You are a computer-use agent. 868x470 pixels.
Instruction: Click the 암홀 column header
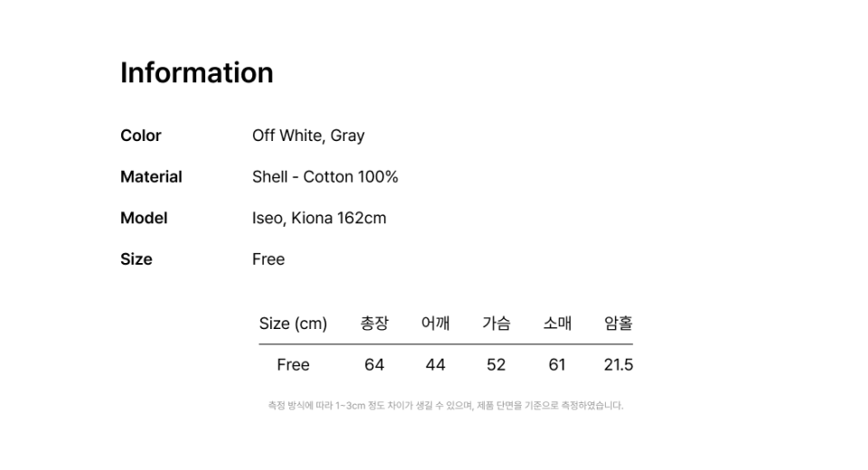[618, 324]
